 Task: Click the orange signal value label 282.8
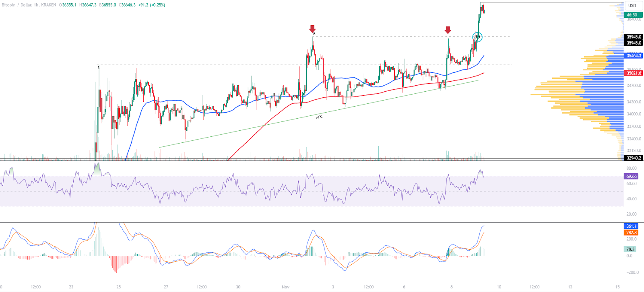tap(631, 232)
